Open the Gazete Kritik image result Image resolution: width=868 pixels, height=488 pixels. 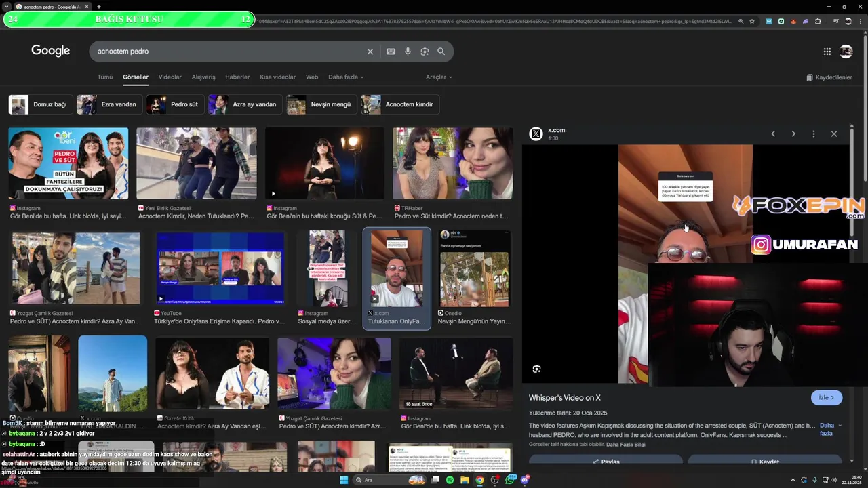pyautogui.click(x=212, y=373)
